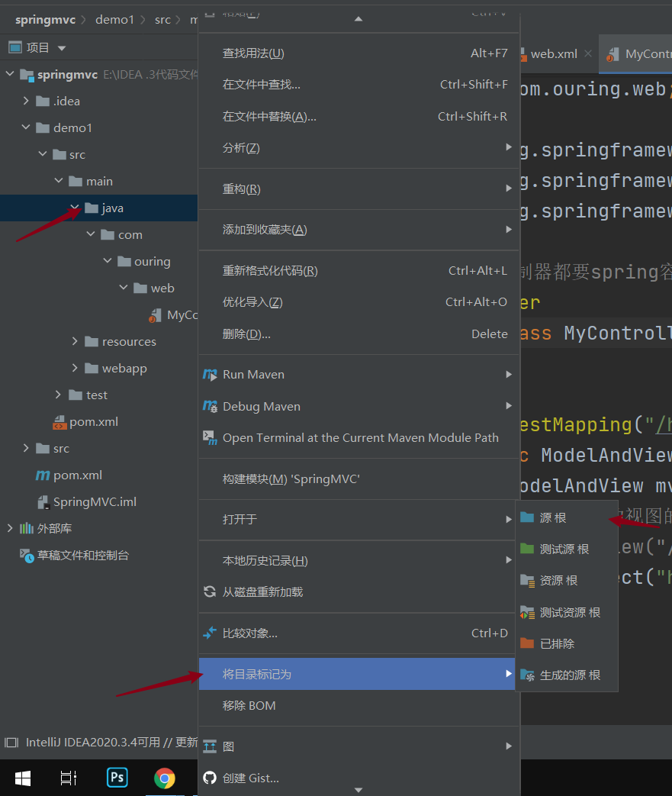Expand the resources folder
672x796 pixels.
click(x=75, y=341)
